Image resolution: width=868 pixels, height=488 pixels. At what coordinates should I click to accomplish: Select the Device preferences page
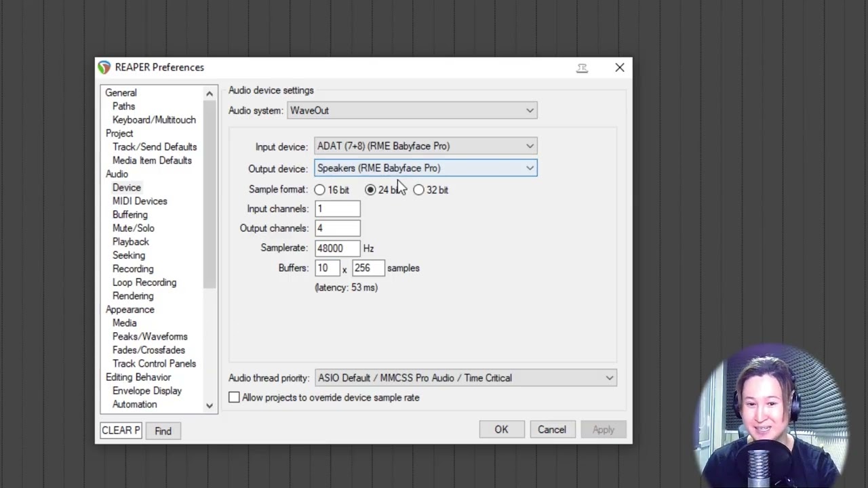pyautogui.click(x=127, y=188)
